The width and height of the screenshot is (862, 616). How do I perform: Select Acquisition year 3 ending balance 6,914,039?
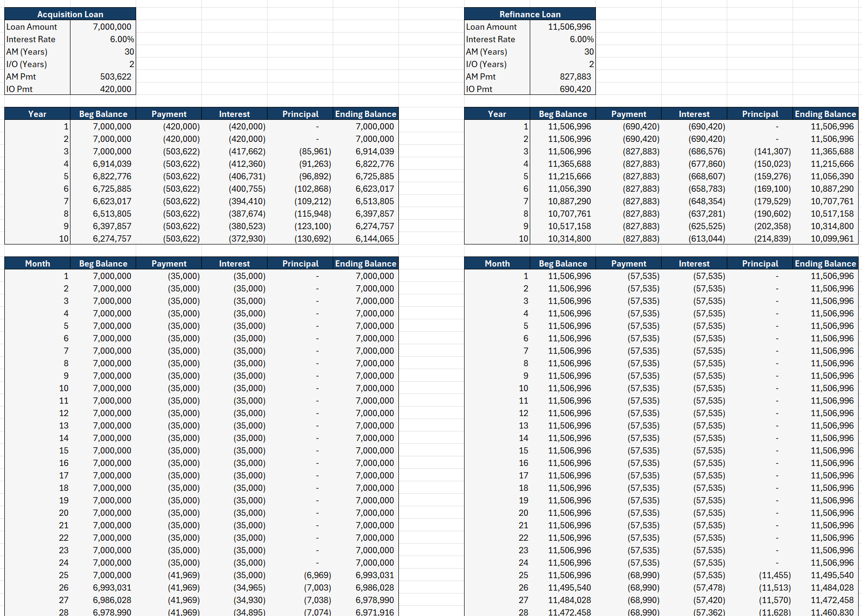pyautogui.click(x=366, y=151)
